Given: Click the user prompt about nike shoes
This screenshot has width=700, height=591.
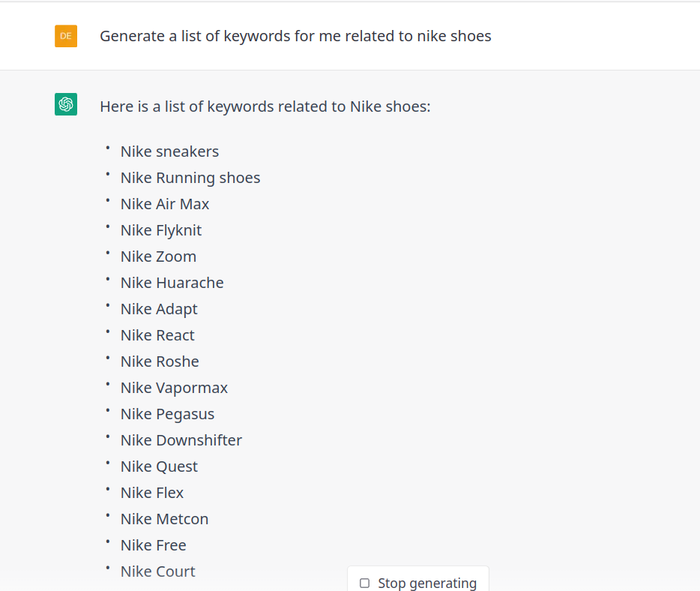Looking at the screenshot, I should coord(295,36).
